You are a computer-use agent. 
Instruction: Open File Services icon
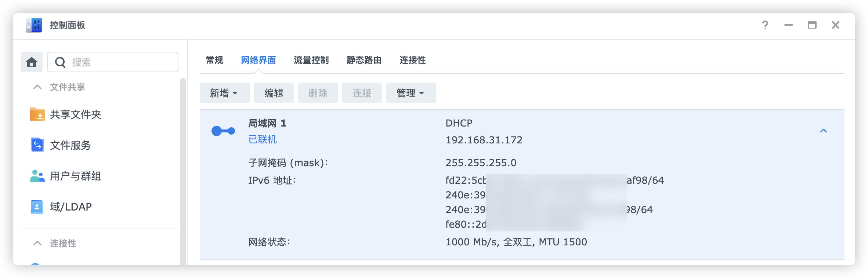[37, 145]
